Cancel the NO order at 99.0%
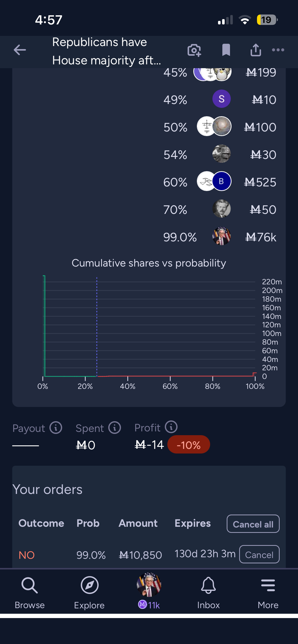298x644 pixels. tap(259, 554)
